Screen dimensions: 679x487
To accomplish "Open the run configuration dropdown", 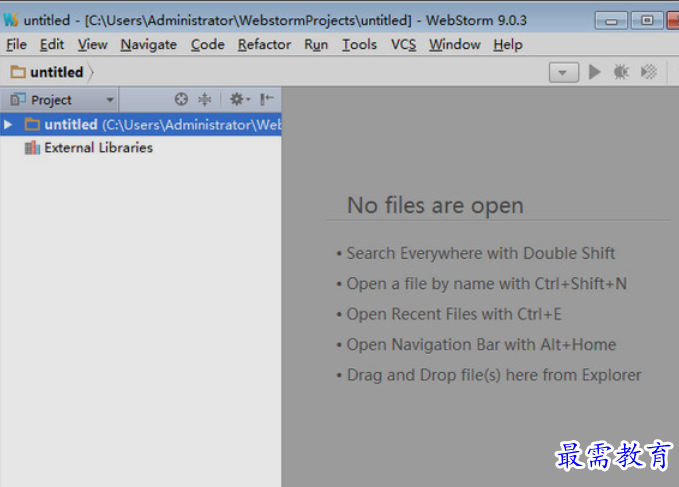I will (564, 72).
